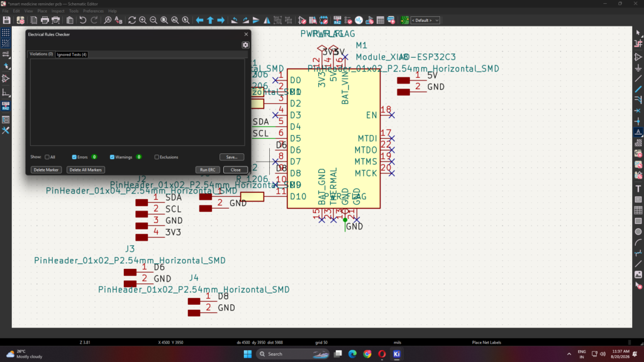The width and height of the screenshot is (644, 362).
Task: Click Delete All Markers button
Action: coord(86,170)
